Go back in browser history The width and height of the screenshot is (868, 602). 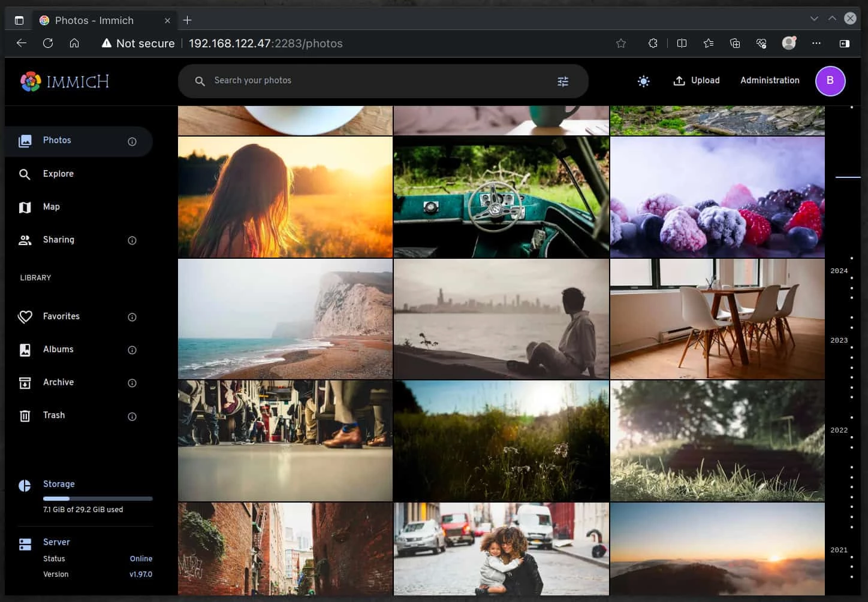22,43
